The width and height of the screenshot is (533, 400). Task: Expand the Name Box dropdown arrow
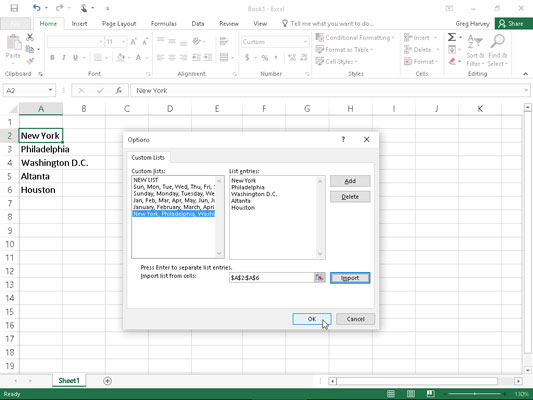pyautogui.click(x=50, y=90)
